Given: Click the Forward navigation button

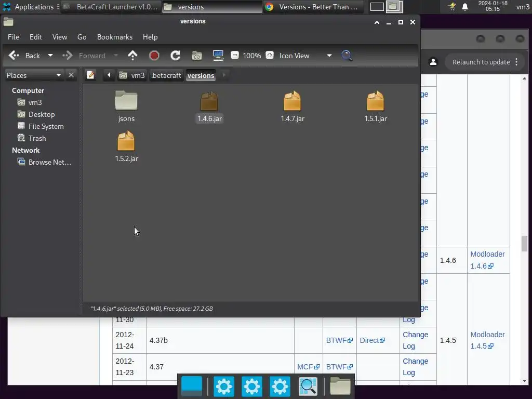Looking at the screenshot, I should point(84,56).
